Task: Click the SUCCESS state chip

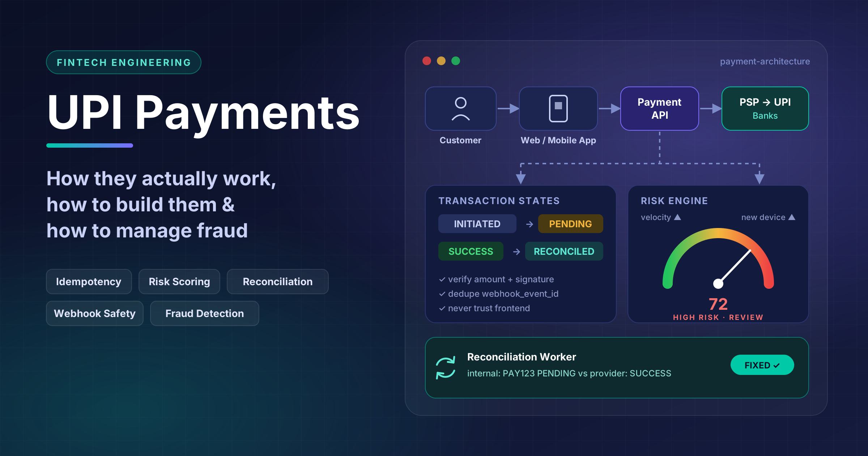Action: coord(471,251)
